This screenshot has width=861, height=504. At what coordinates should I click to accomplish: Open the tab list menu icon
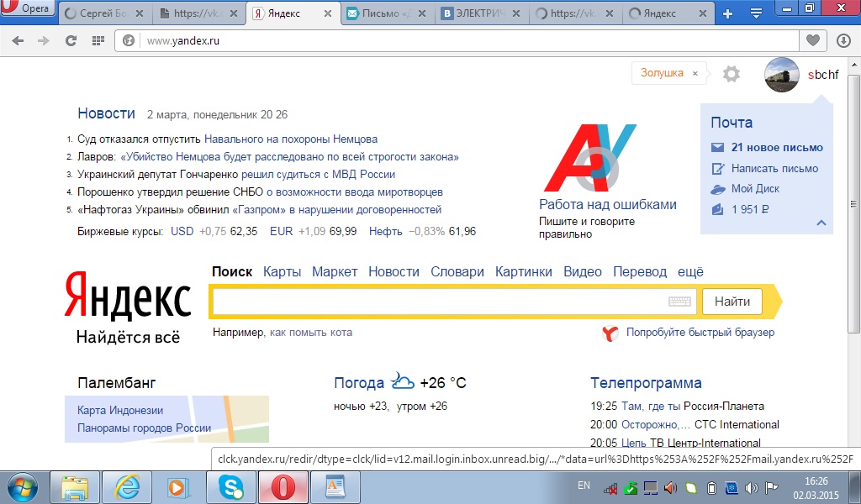point(755,13)
